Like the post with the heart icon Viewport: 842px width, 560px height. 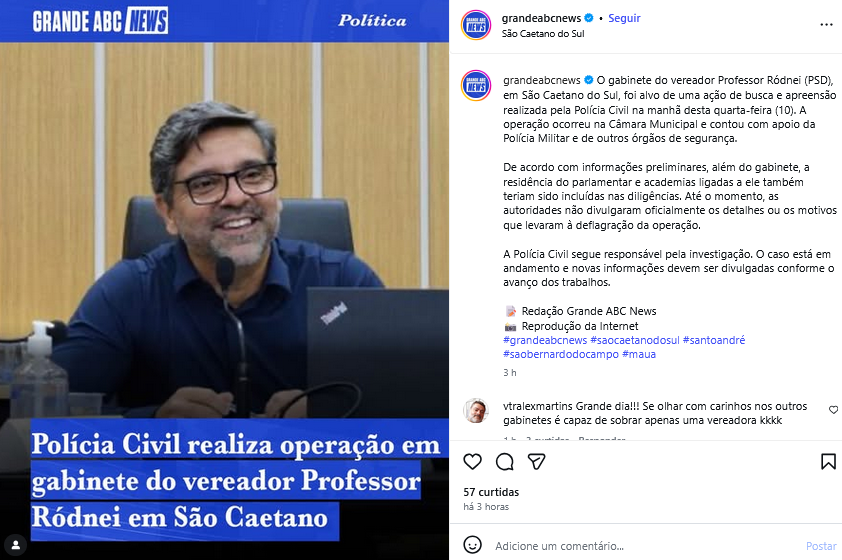[x=473, y=462]
